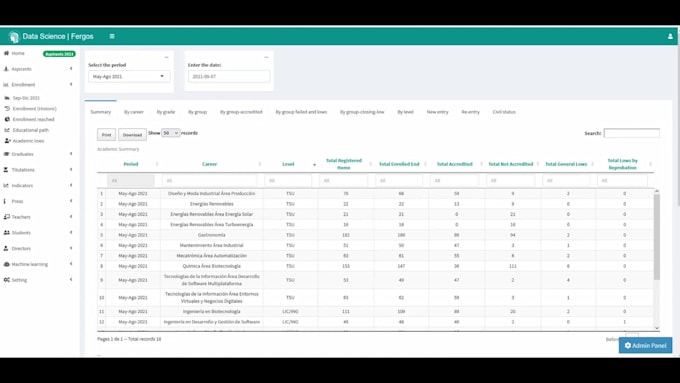Image resolution: width=680 pixels, height=383 pixels.
Task: Click the table vertical scrollbar
Action: pyautogui.click(x=657, y=236)
